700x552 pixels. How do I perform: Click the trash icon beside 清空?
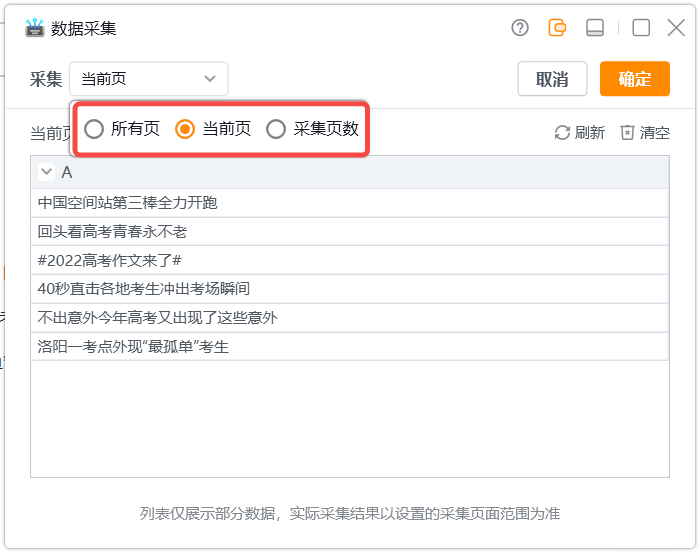627,133
